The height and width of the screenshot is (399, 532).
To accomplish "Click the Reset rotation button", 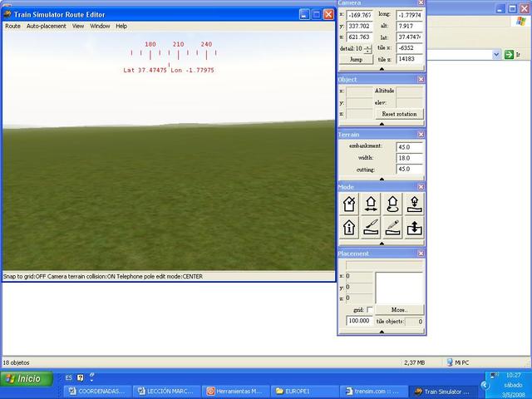I will tap(398, 114).
